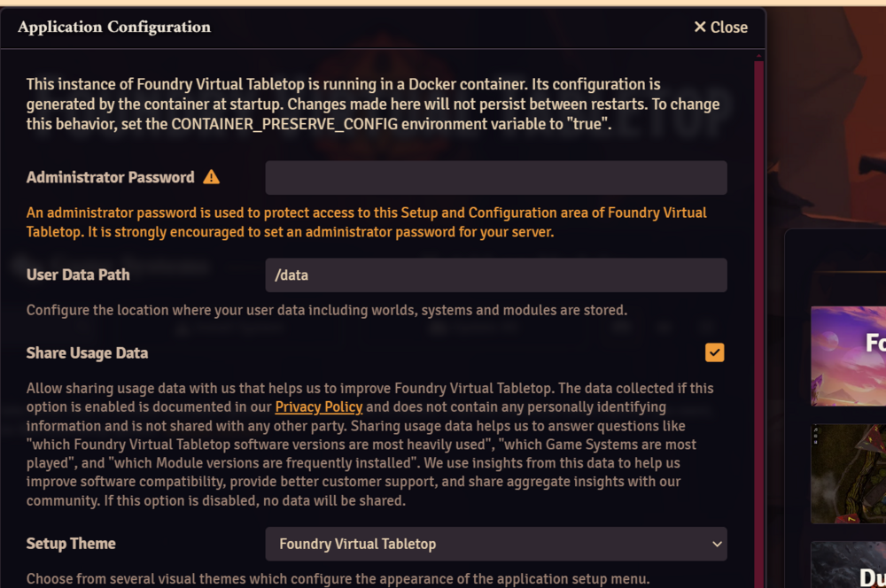This screenshot has height=588, width=886.
Task: Click the orange administrator password warning text
Action: point(366,222)
